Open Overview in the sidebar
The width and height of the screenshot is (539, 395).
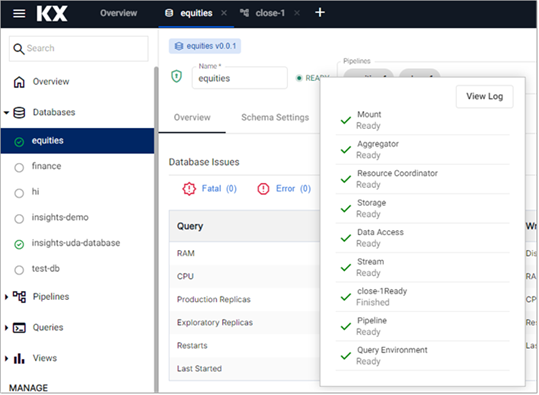click(x=51, y=82)
